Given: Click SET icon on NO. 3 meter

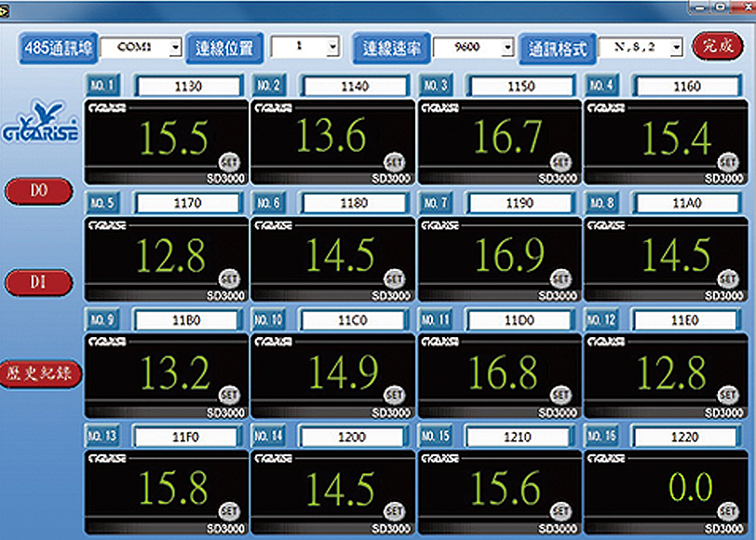Looking at the screenshot, I should [560, 163].
